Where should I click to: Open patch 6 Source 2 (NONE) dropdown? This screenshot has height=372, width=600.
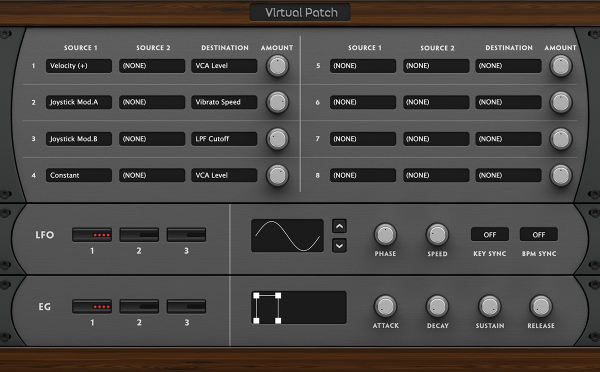point(436,102)
